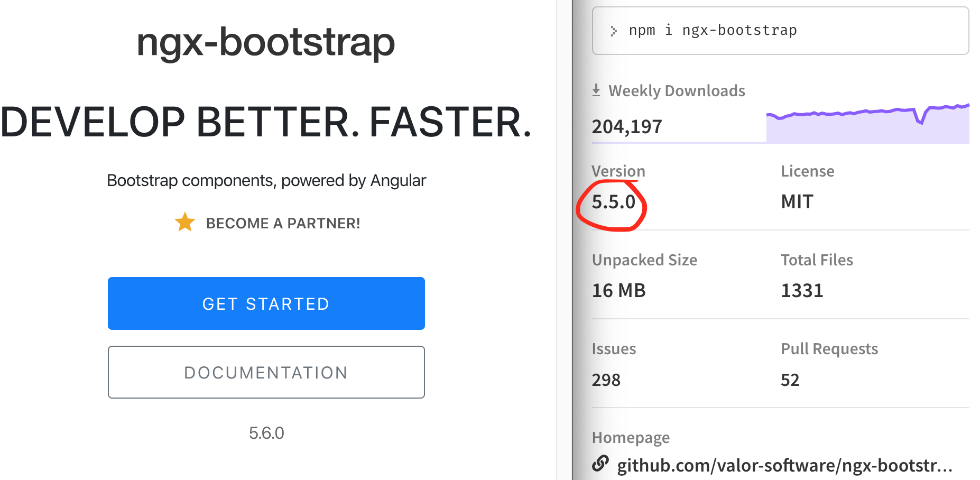Click the Unpacked Size value 16 MB
The height and width of the screenshot is (480, 980).
click(x=618, y=290)
